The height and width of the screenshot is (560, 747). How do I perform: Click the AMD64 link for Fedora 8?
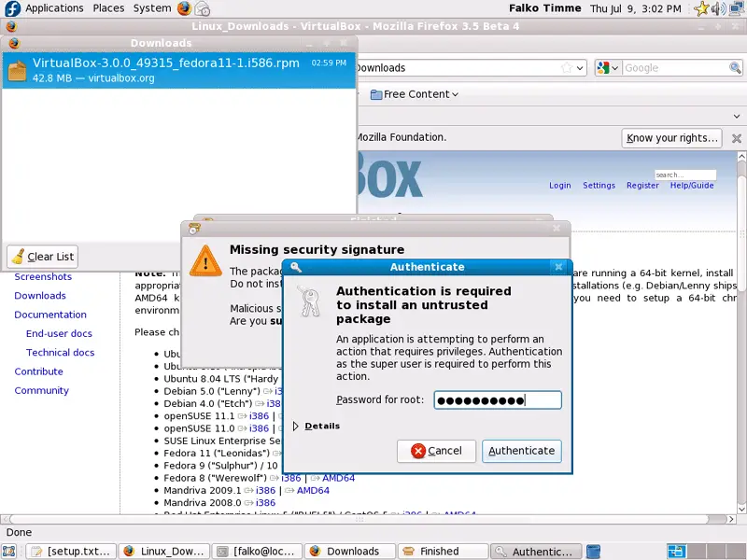coord(339,478)
